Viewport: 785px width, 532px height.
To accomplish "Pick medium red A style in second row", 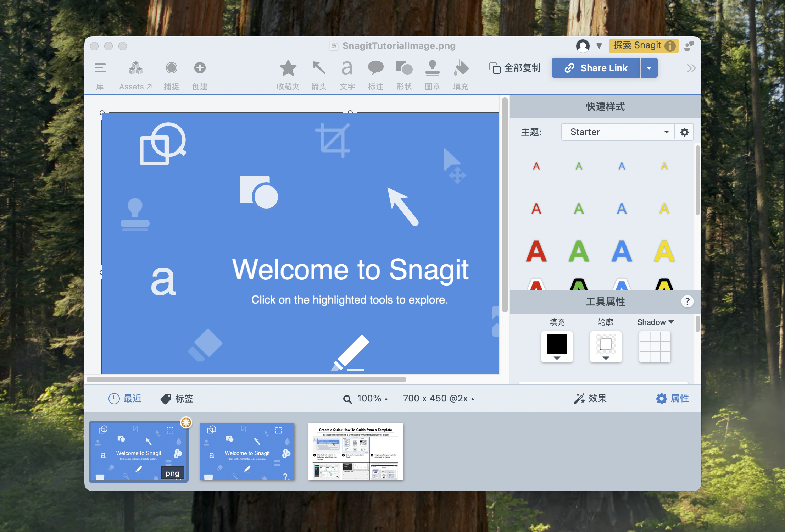I will [x=536, y=209].
